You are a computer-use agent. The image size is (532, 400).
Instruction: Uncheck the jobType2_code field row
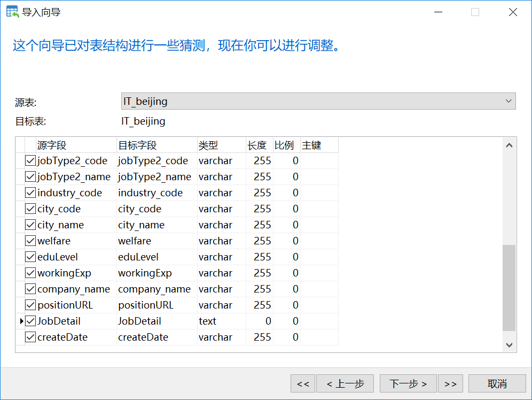pyautogui.click(x=30, y=160)
